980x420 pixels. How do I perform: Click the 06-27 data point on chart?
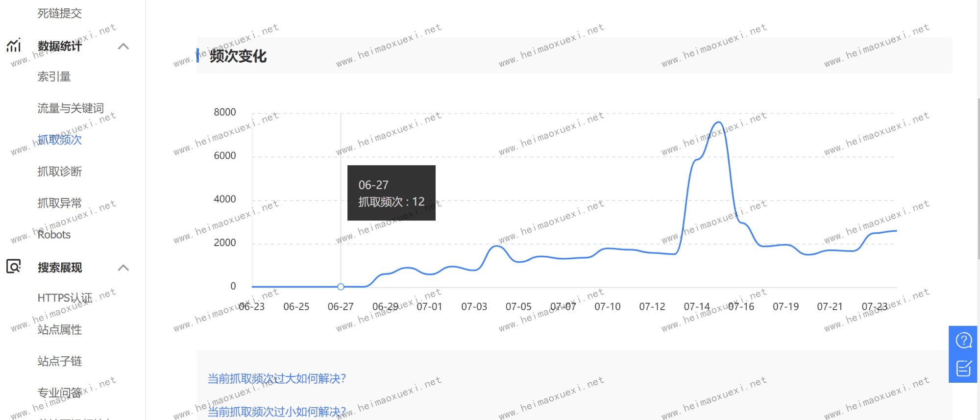click(x=341, y=287)
